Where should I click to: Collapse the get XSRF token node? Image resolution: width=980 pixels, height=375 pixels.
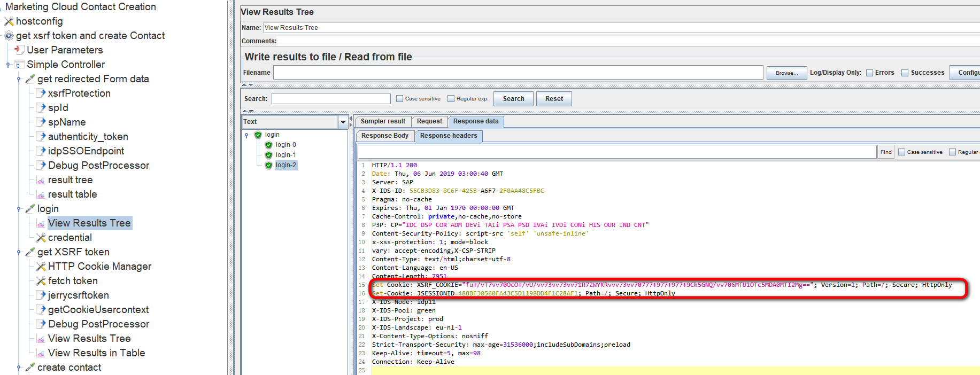(x=19, y=252)
